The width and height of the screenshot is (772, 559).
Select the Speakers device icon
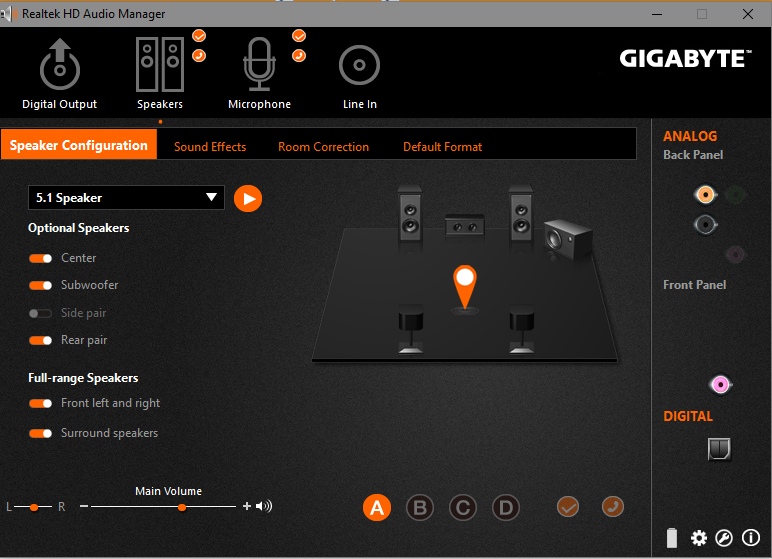160,65
